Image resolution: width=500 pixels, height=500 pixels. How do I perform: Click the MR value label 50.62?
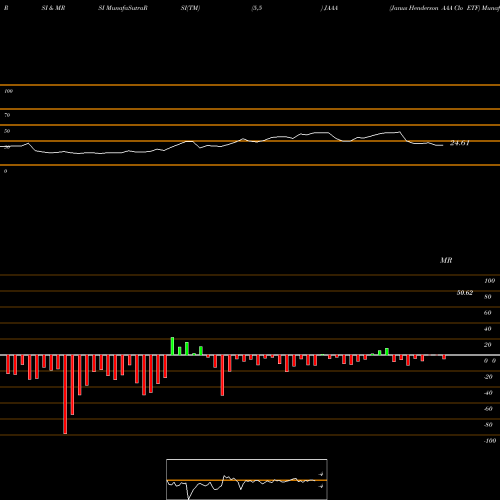[x=465, y=293]
